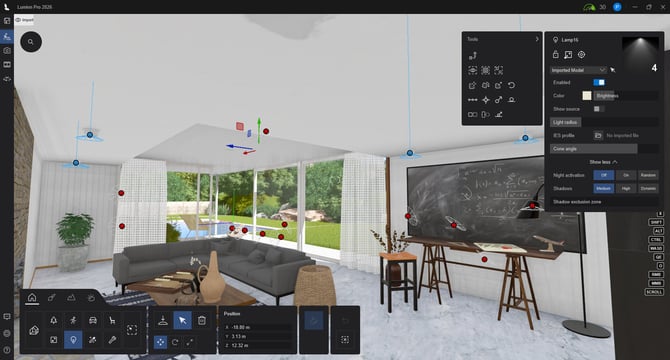Select the Imported models house category
The width and height of the screenshot is (670, 360).
point(34,330)
